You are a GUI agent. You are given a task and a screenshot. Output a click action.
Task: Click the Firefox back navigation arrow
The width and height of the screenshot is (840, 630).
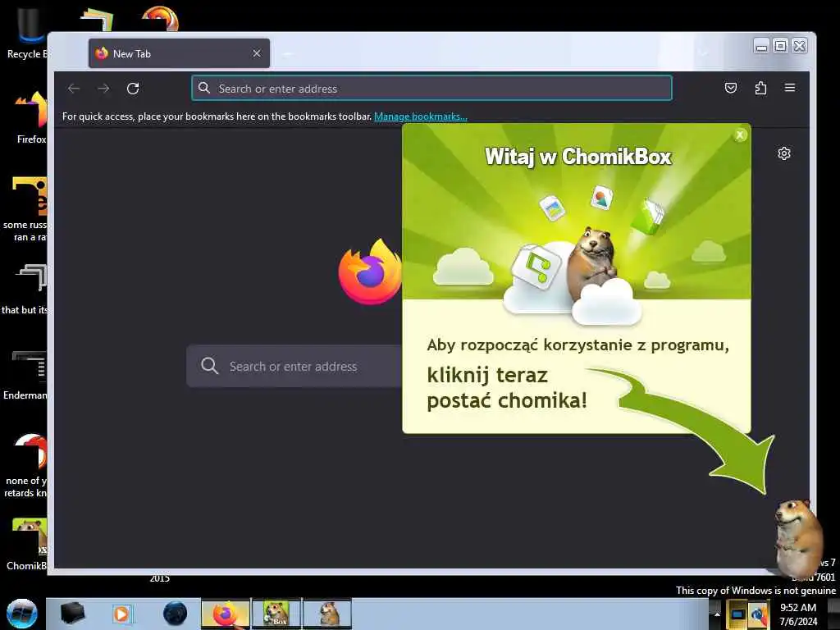[74, 89]
